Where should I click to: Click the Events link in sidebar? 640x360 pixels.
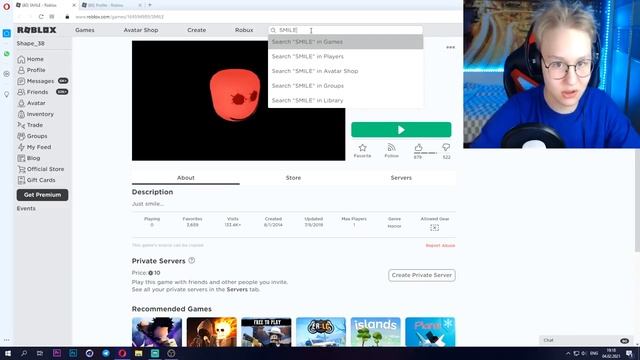click(26, 209)
